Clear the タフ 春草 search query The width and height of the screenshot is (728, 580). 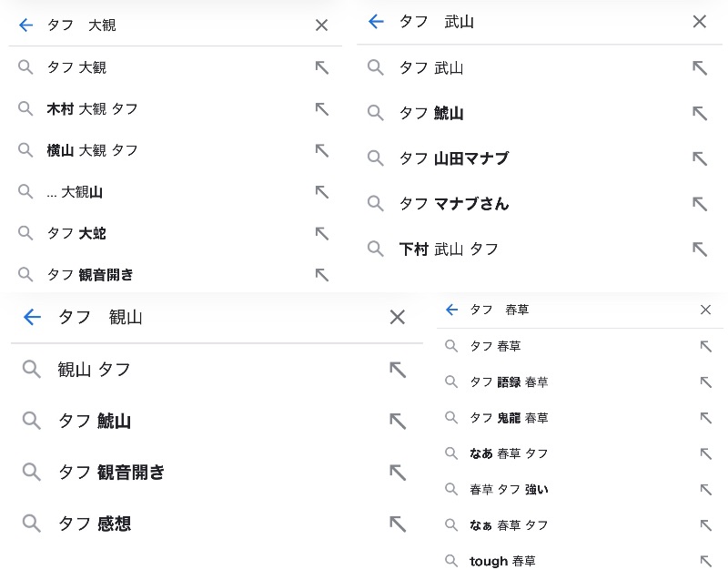[x=705, y=310]
